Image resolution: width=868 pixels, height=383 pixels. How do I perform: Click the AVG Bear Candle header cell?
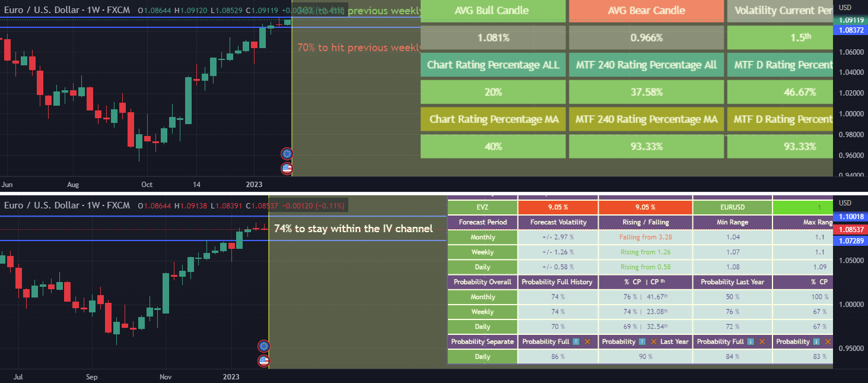[x=646, y=11]
